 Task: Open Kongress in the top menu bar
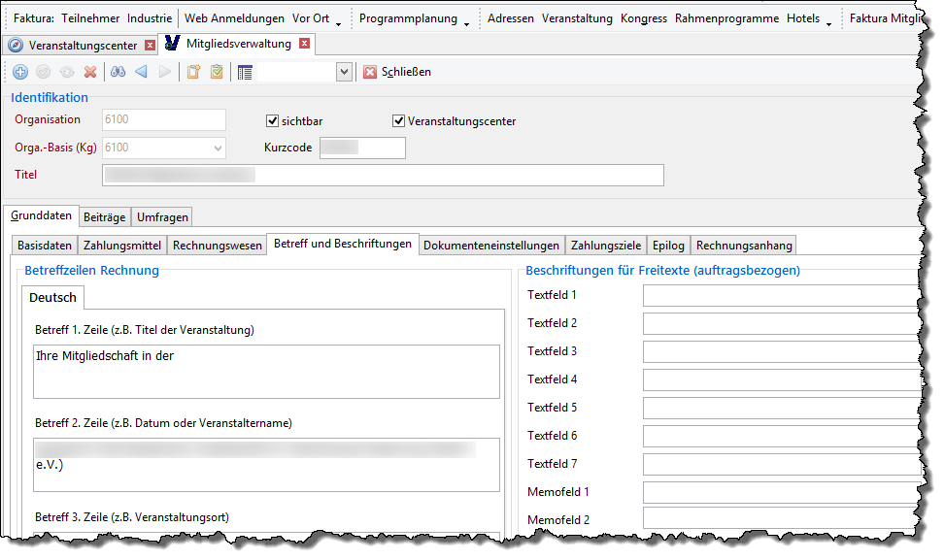tap(643, 18)
